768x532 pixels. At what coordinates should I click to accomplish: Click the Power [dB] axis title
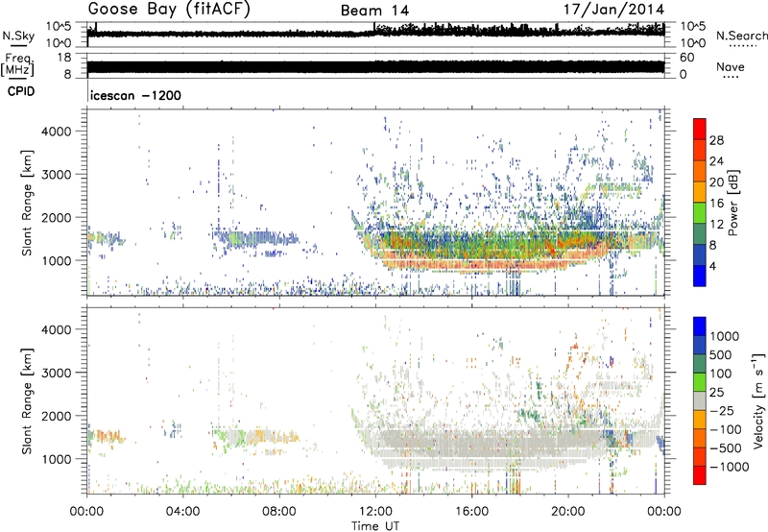tap(733, 203)
